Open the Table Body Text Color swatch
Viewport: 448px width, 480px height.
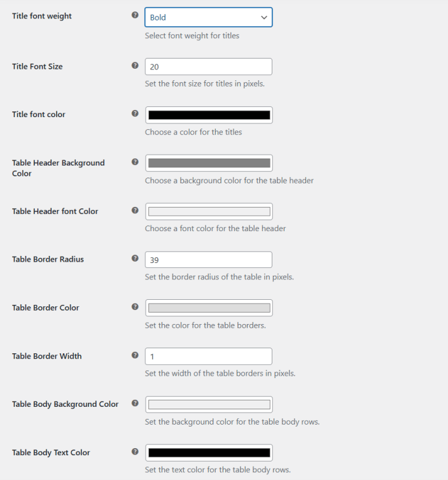coord(209,453)
